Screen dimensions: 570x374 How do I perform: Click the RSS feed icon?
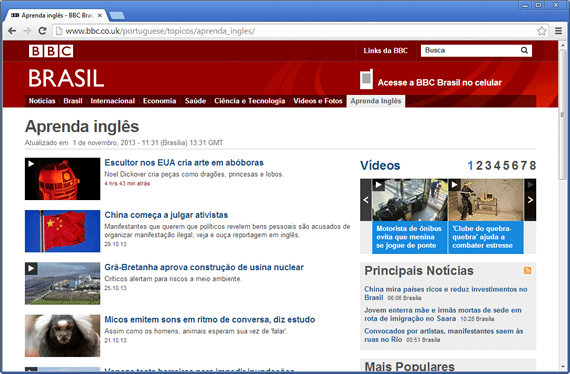tap(527, 270)
